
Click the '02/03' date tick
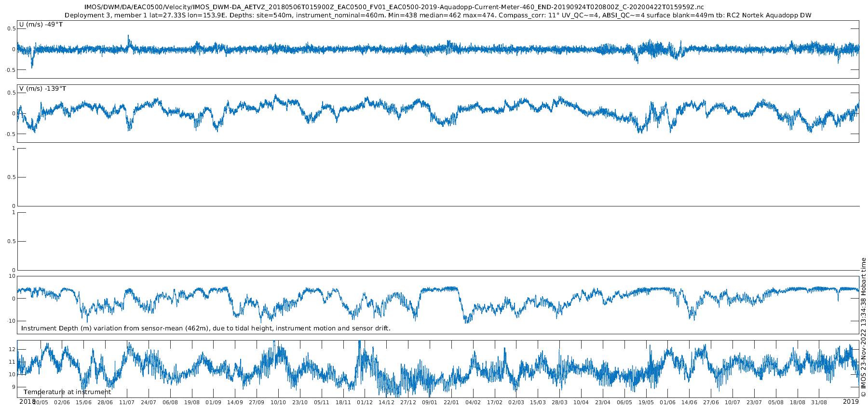tap(516, 403)
